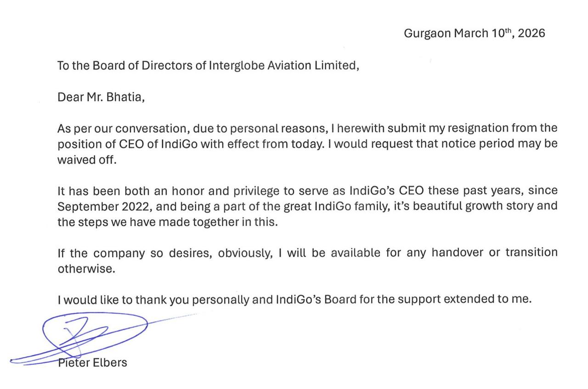
Task: Click the printed name Pieter Elbers
Action: point(92,362)
